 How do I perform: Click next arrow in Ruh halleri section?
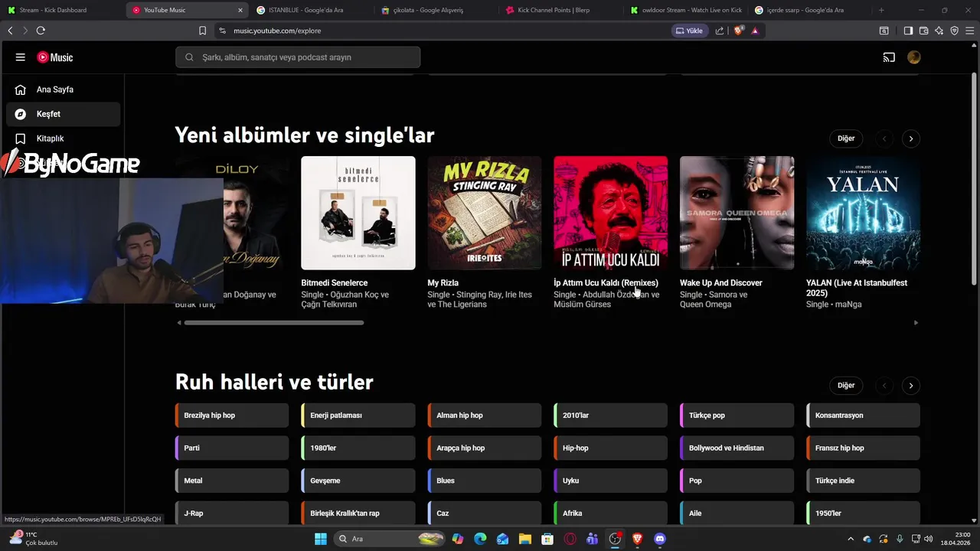pyautogui.click(x=910, y=386)
